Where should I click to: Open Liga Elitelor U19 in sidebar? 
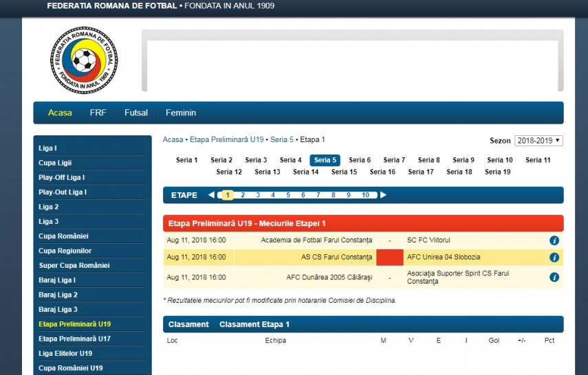click(x=65, y=354)
